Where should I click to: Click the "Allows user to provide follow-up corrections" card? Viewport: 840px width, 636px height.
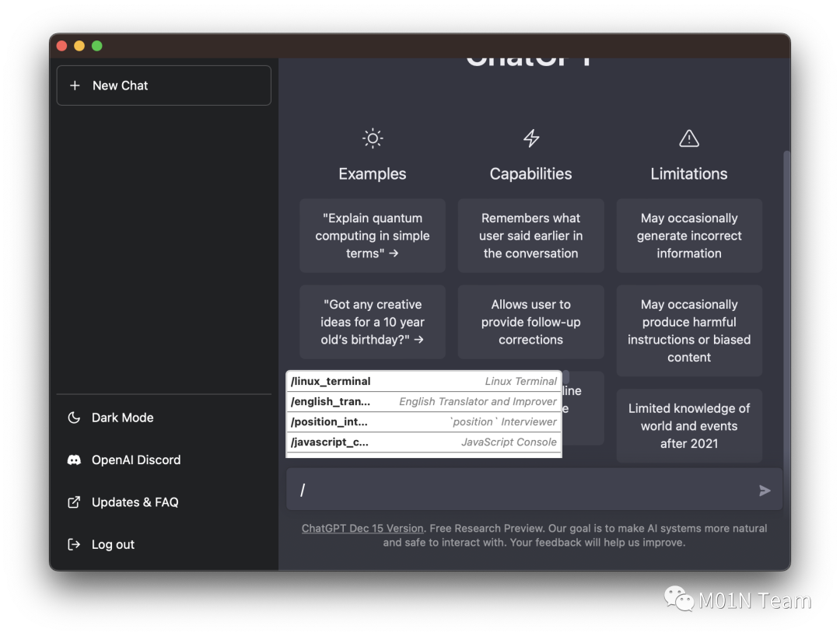coord(531,322)
